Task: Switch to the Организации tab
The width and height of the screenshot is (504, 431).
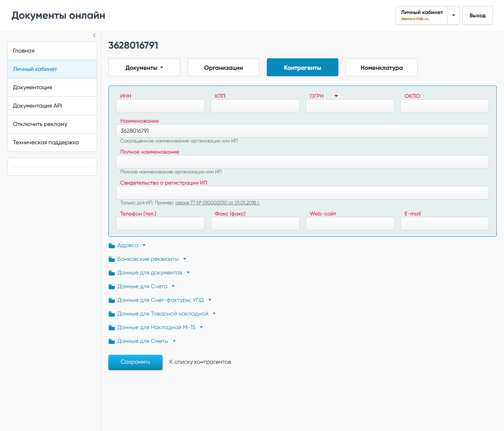Action: point(224,67)
